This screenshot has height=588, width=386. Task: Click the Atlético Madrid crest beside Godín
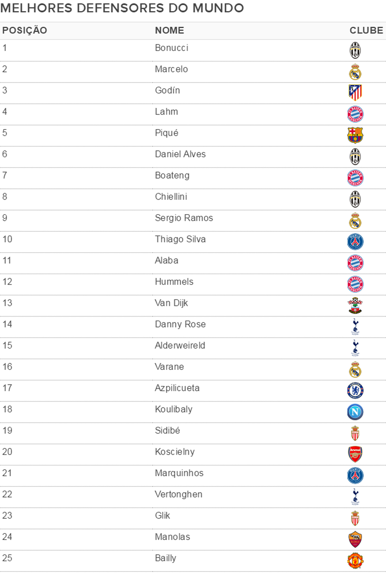click(x=355, y=93)
